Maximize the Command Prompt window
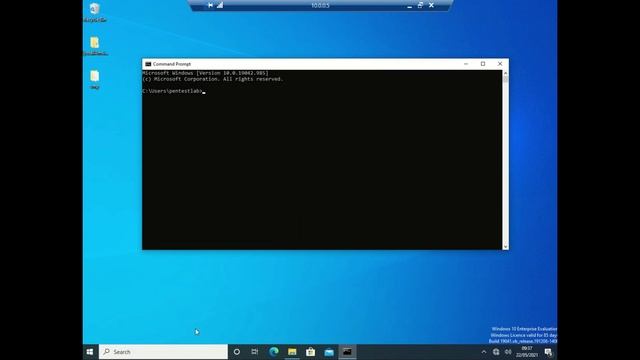Image resolution: width=640 pixels, height=360 pixels. coord(483,64)
